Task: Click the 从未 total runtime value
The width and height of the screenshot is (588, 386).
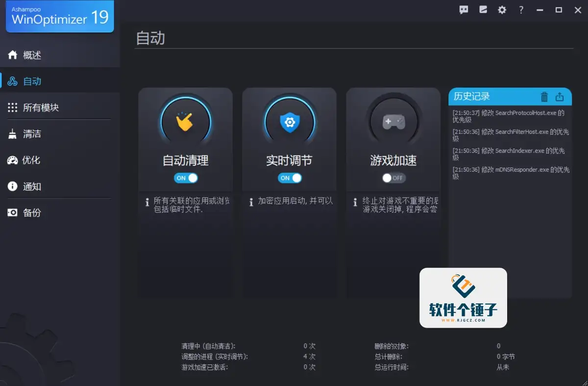Action: [503, 367]
